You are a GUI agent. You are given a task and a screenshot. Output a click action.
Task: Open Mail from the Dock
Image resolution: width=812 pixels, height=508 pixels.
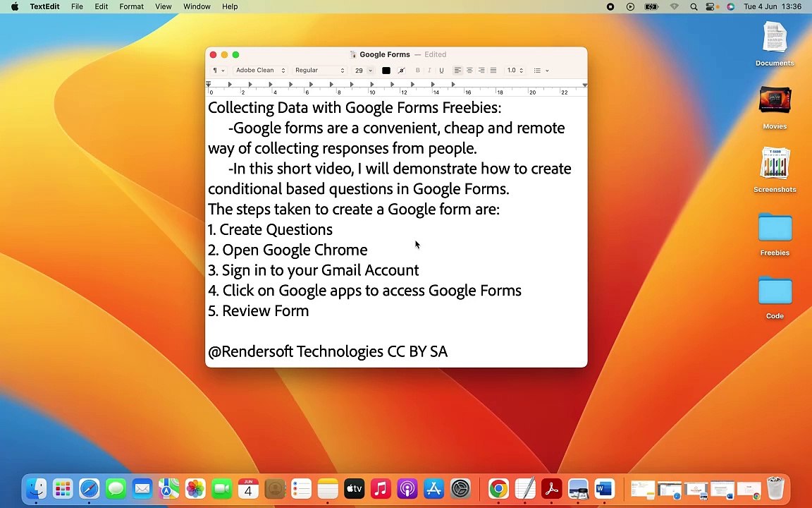click(x=142, y=488)
